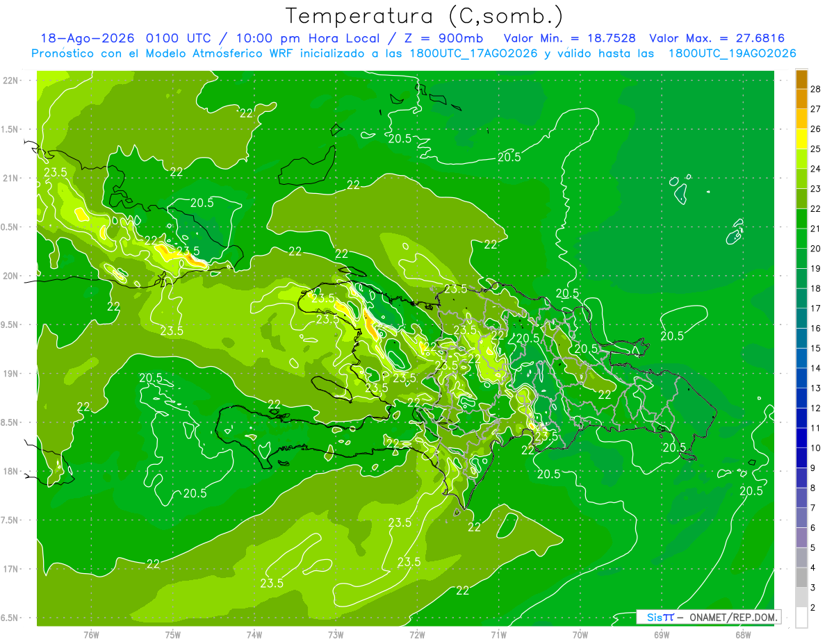Click the color bar segment between 12 and 13
The height and width of the screenshot is (644, 834).
[x=801, y=399]
